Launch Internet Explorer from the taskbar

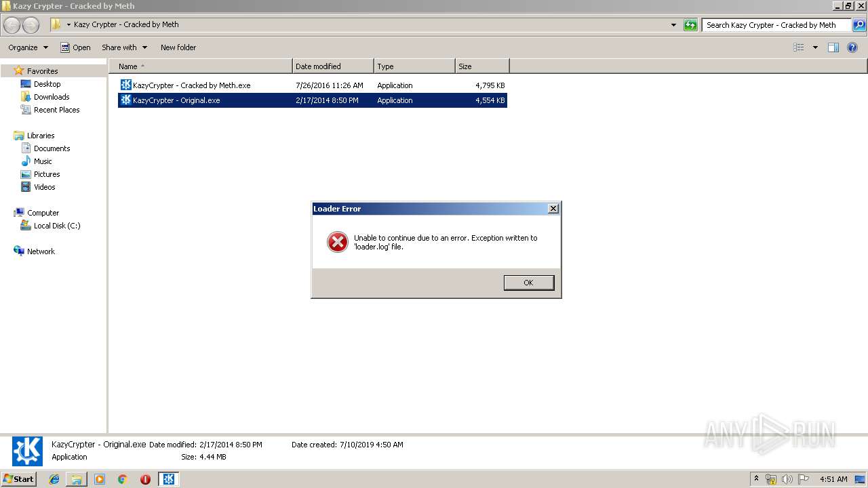tap(54, 479)
